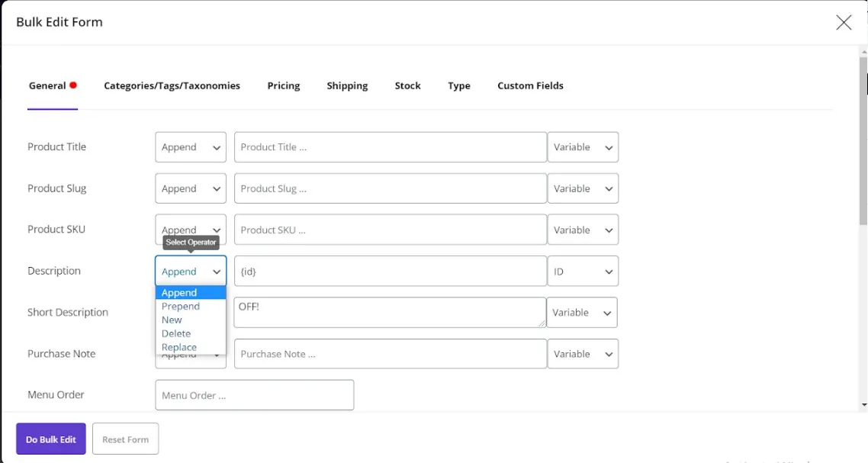Image resolution: width=868 pixels, height=463 pixels.
Task: Select the Type tab
Action: [458, 85]
